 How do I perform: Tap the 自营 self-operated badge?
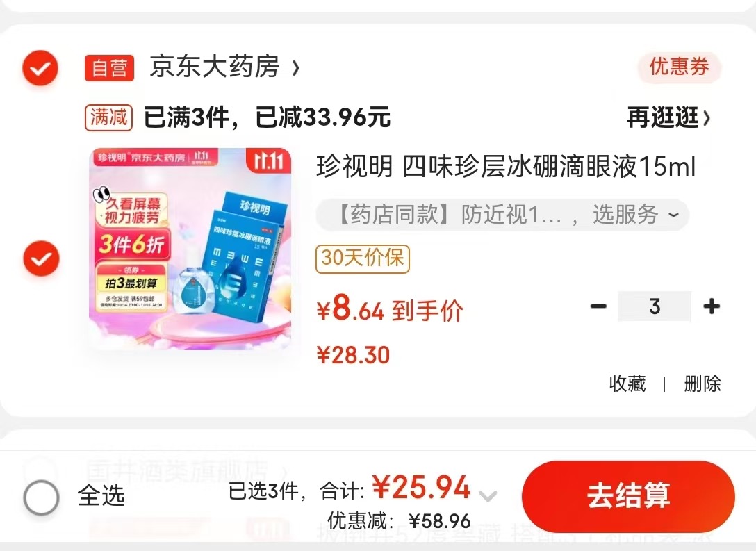point(110,68)
